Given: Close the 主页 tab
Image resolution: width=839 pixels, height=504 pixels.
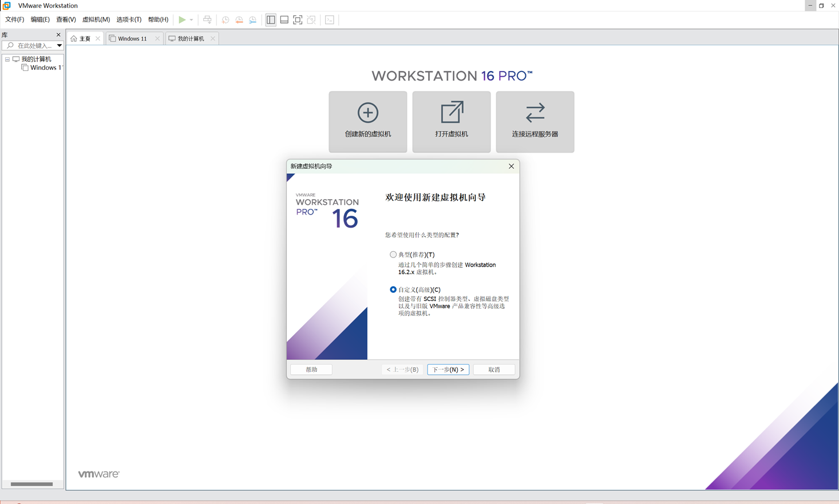Looking at the screenshot, I should [x=98, y=39].
